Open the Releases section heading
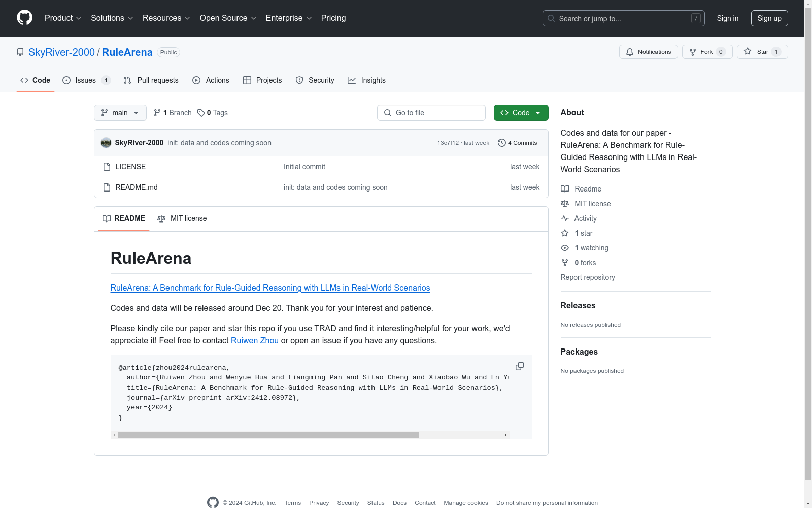 [578, 305]
